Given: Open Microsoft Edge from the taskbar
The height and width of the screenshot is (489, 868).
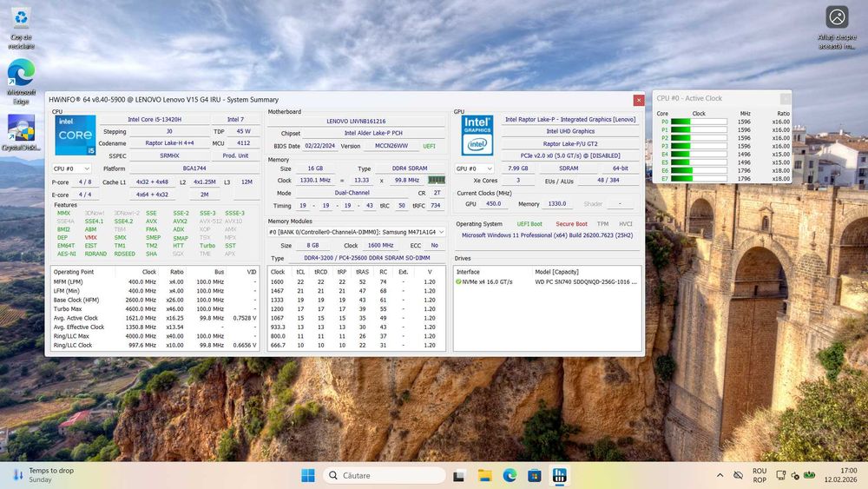Looking at the screenshot, I should click(x=510, y=475).
